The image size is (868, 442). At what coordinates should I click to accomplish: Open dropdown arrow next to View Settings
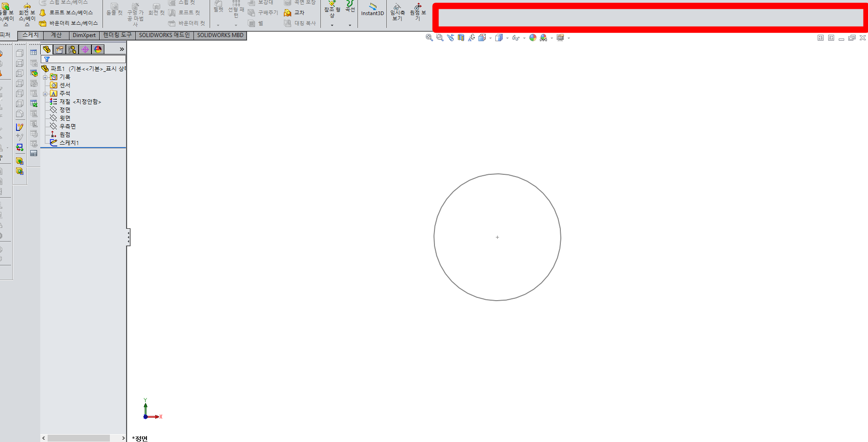569,38
